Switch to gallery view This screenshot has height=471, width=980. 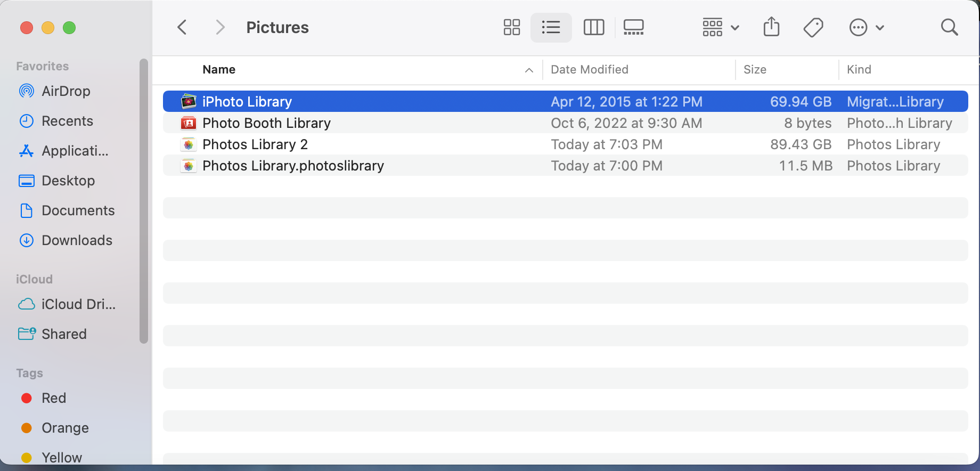(633, 27)
